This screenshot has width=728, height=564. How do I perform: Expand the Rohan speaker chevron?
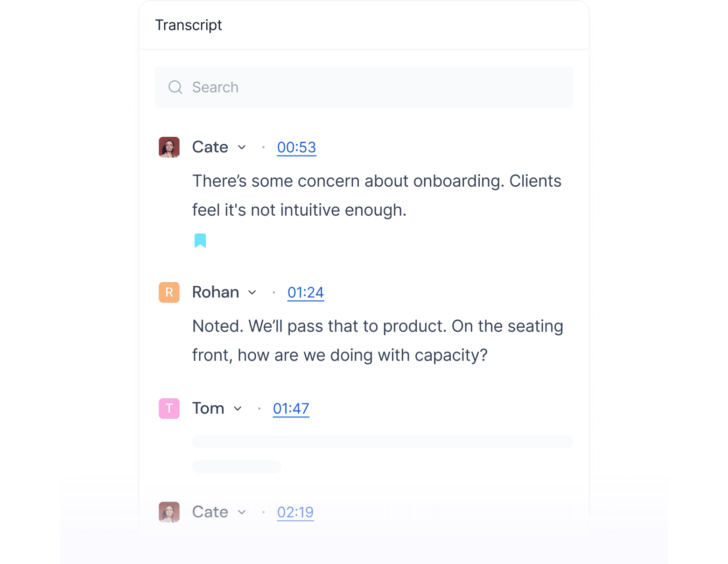pos(252,293)
